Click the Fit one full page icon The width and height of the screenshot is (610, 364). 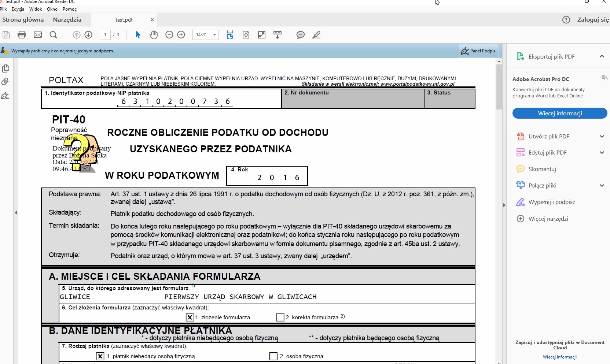coord(246,35)
